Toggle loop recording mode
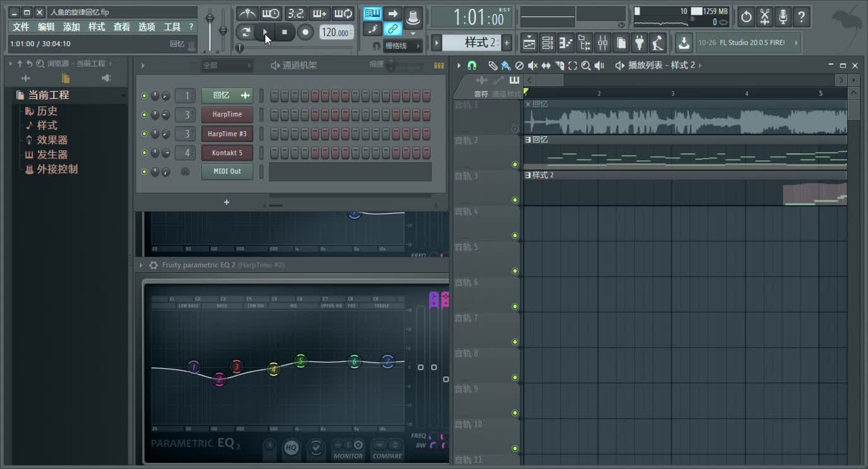Viewport: 868px width, 469px height. (x=343, y=14)
